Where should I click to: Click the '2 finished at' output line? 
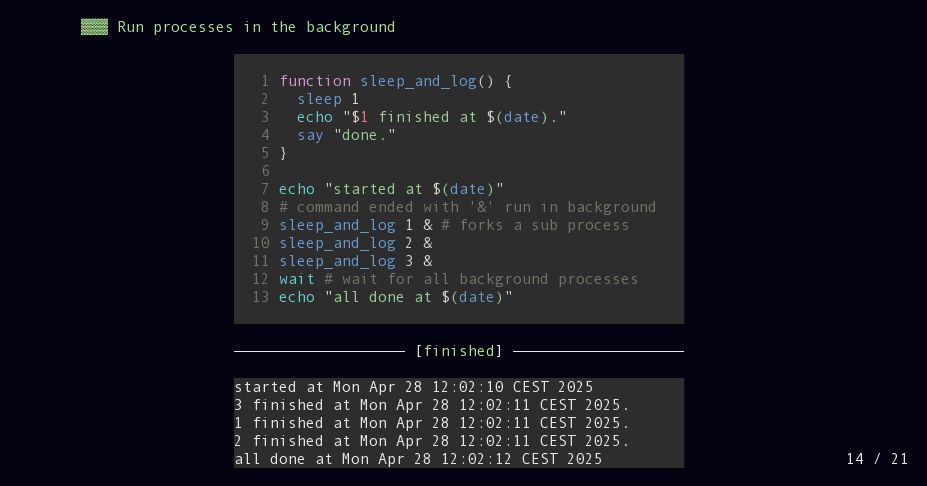(432, 441)
